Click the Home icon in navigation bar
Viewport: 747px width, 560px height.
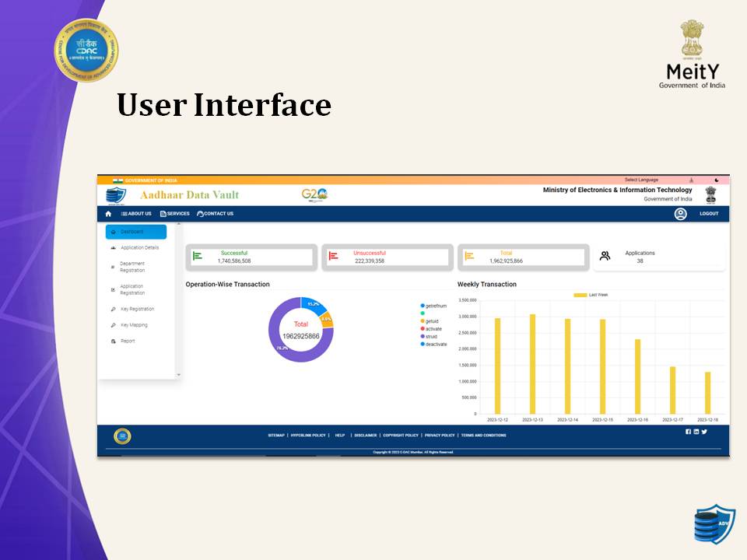click(108, 214)
